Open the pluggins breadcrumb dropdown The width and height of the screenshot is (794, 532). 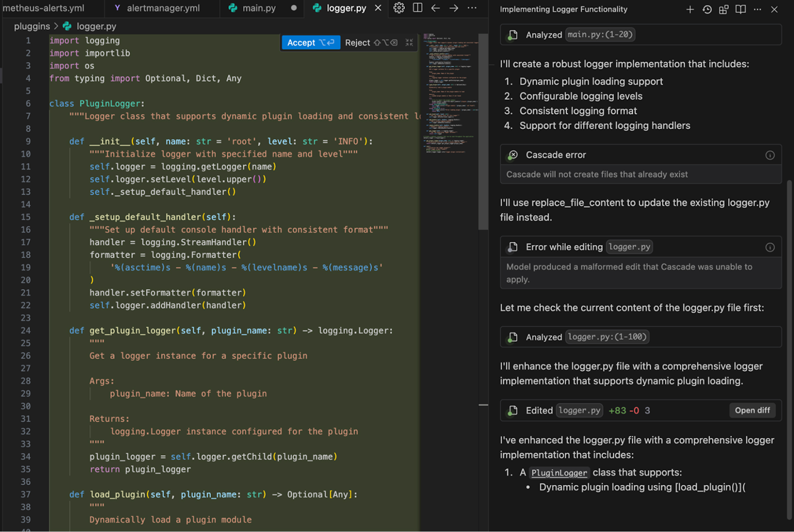click(x=31, y=26)
